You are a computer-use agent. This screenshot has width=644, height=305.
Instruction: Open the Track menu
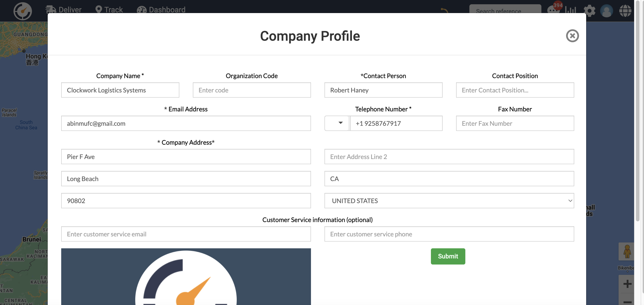point(109,10)
